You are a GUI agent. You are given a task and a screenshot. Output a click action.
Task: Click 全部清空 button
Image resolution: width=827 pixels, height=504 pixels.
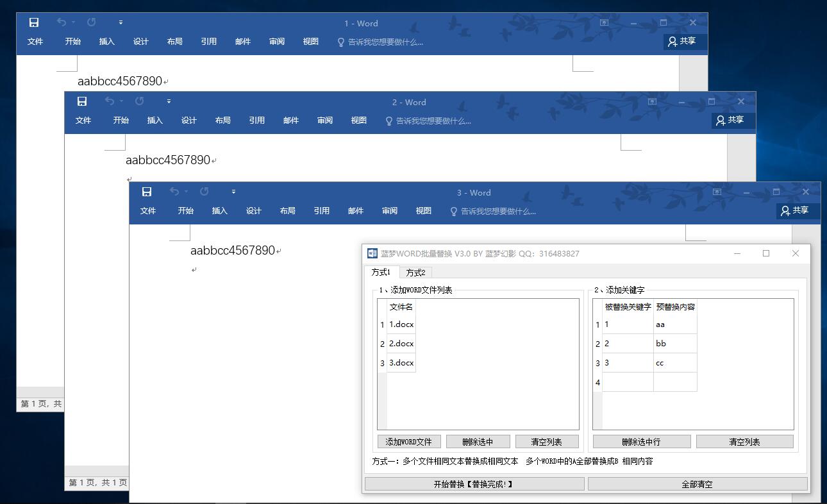click(x=698, y=484)
